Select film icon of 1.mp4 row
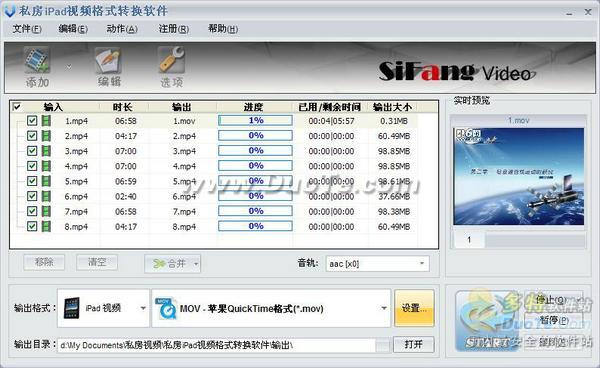 coord(46,121)
